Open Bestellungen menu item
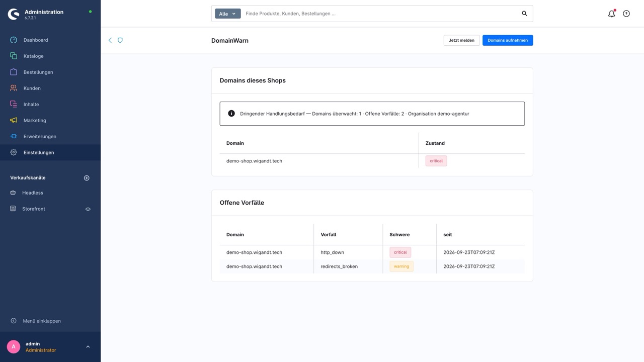 (x=38, y=72)
